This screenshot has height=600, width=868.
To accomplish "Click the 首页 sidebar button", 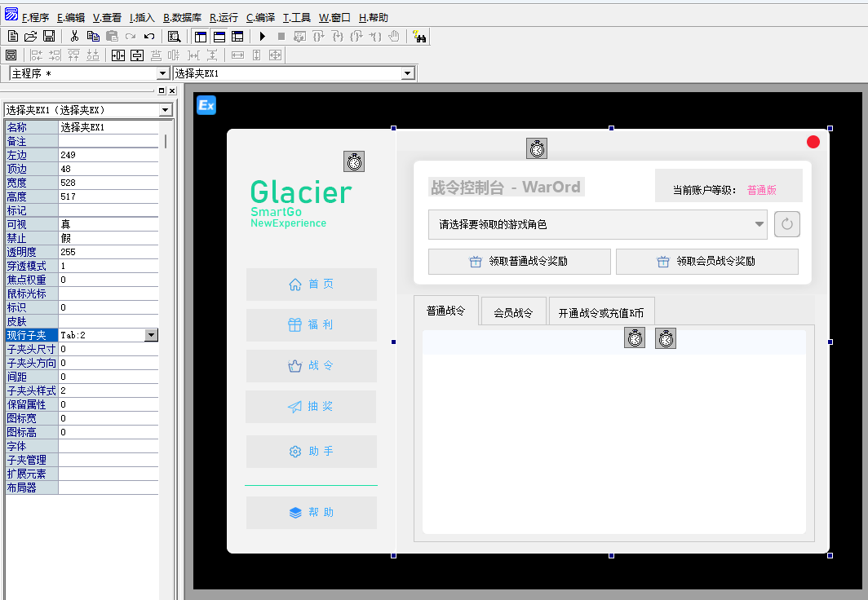I will 311,285.
